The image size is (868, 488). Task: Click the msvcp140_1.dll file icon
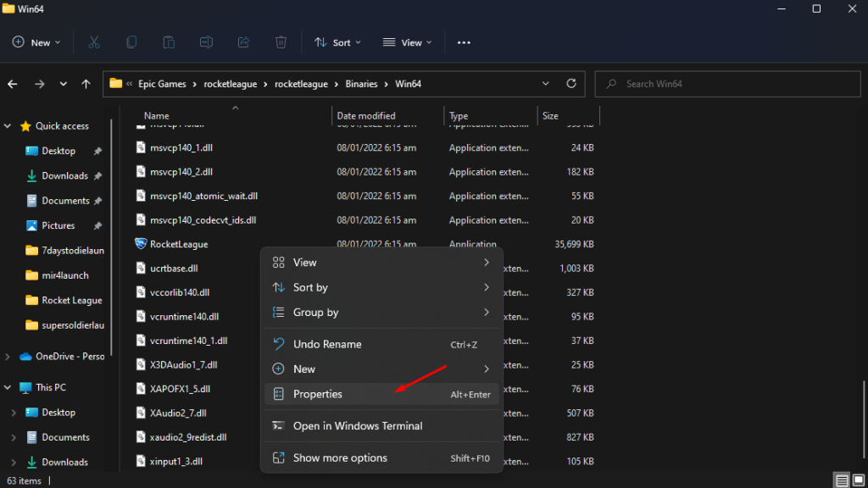click(x=141, y=147)
